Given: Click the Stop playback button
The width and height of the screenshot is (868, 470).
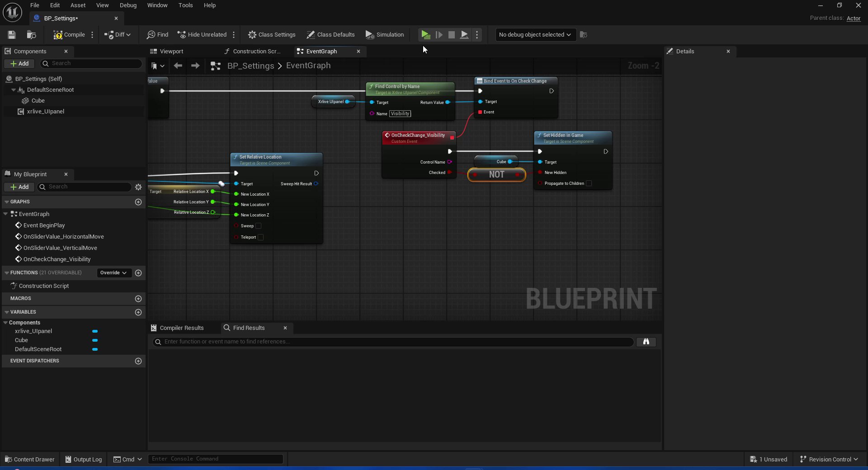Looking at the screenshot, I should [451, 35].
